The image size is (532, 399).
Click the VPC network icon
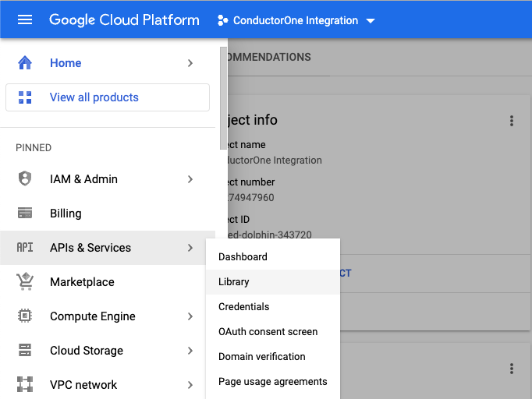25,385
